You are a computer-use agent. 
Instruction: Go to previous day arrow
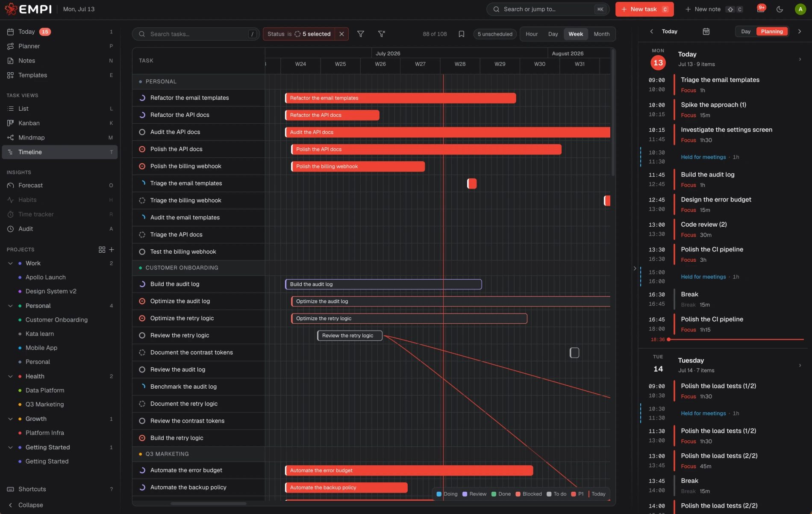651,31
